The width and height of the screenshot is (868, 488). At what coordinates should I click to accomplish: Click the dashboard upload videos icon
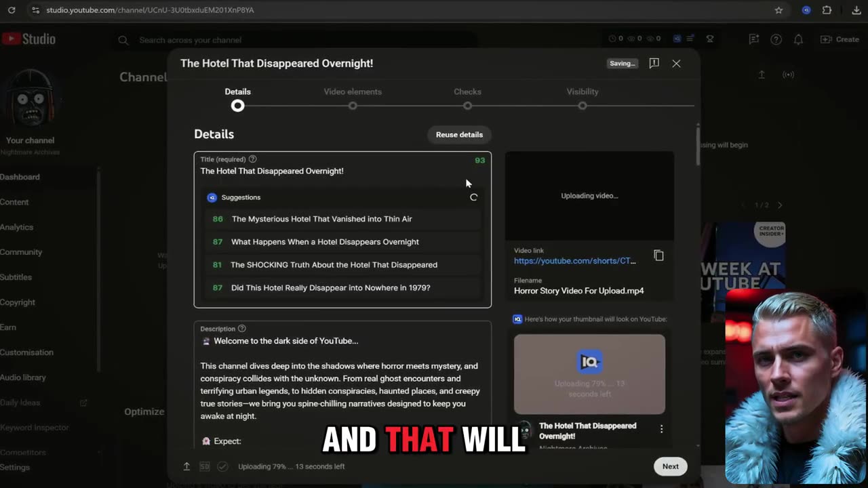click(x=762, y=75)
